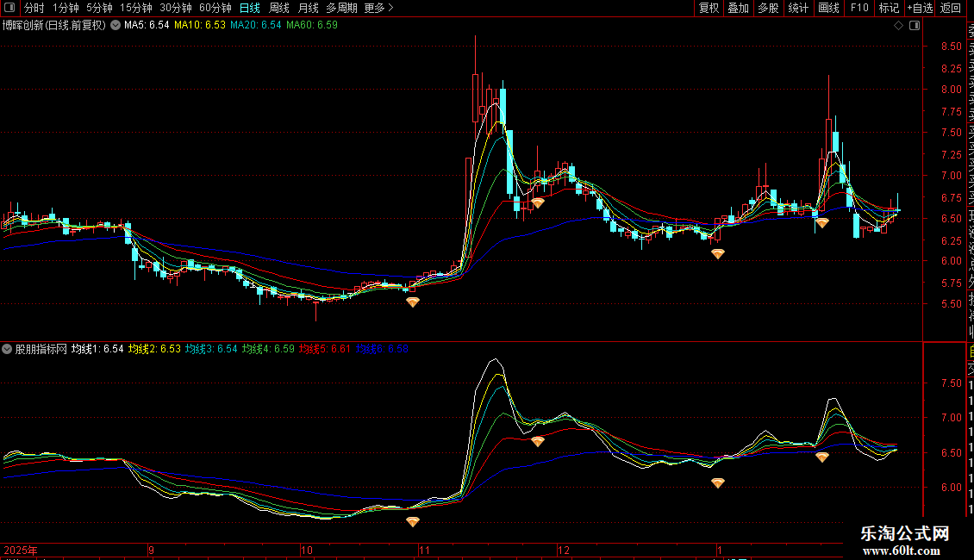The height and width of the screenshot is (560, 974).
Task: Click the 返回 back button
Action: [x=951, y=8]
